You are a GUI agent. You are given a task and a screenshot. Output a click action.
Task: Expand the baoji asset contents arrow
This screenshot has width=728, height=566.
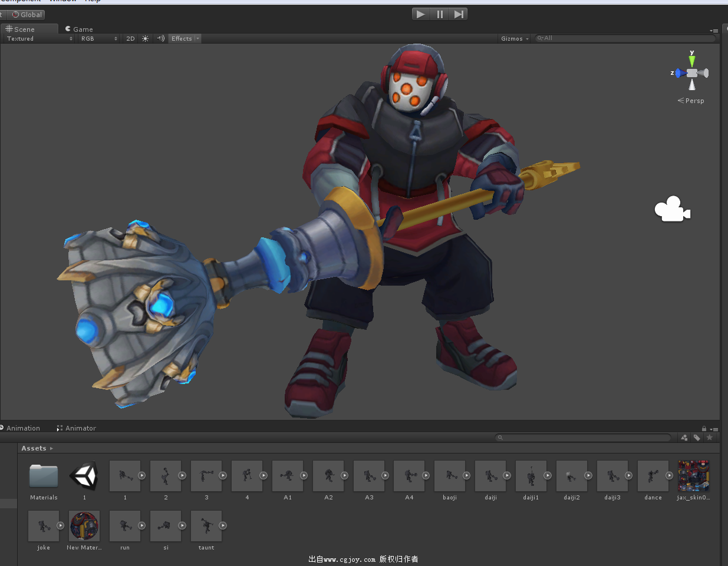[466, 475]
